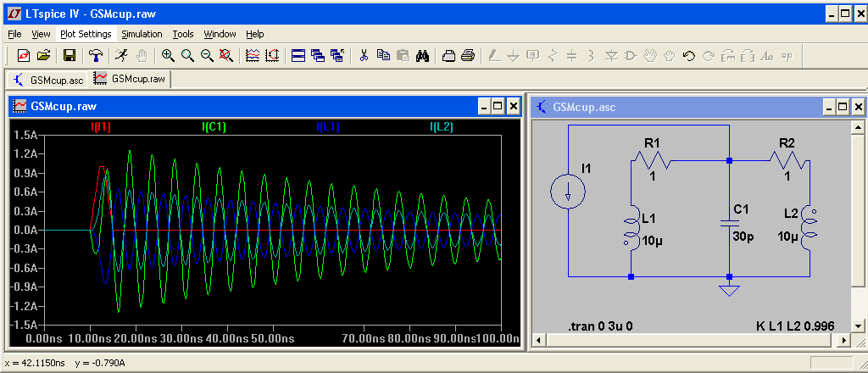This screenshot has height=373, width=868.
Task: Click the Save floppy disk icon
Action: (70, 56)
